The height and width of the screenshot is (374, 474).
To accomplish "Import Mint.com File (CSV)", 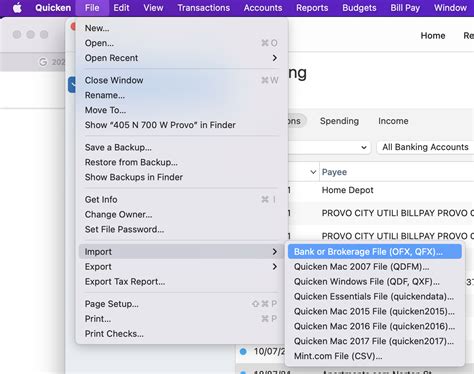I will [375, 356].
